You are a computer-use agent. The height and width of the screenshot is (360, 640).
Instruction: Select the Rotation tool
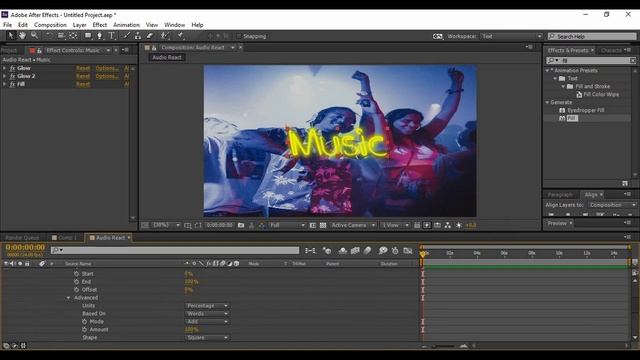[x=49, y=36]
